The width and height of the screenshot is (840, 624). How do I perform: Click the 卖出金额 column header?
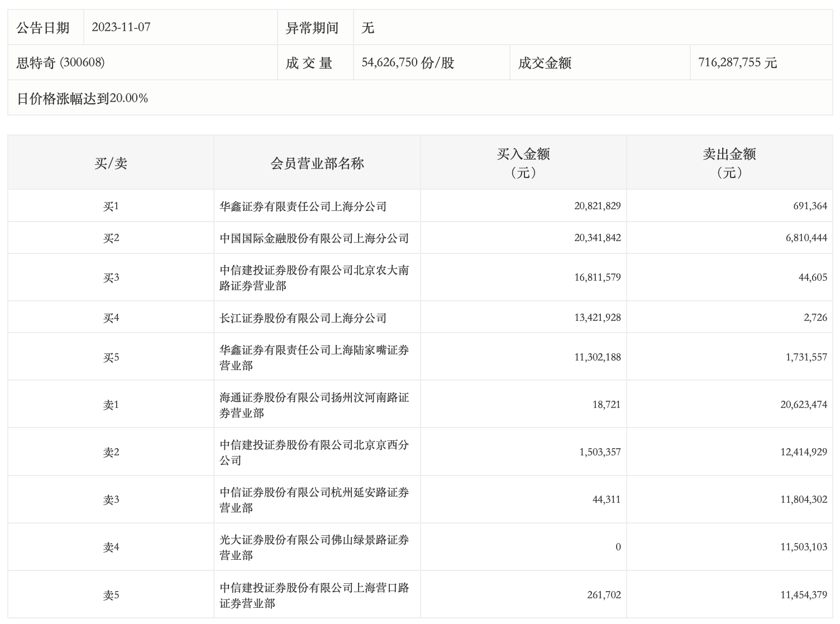(x=729, y=162)
